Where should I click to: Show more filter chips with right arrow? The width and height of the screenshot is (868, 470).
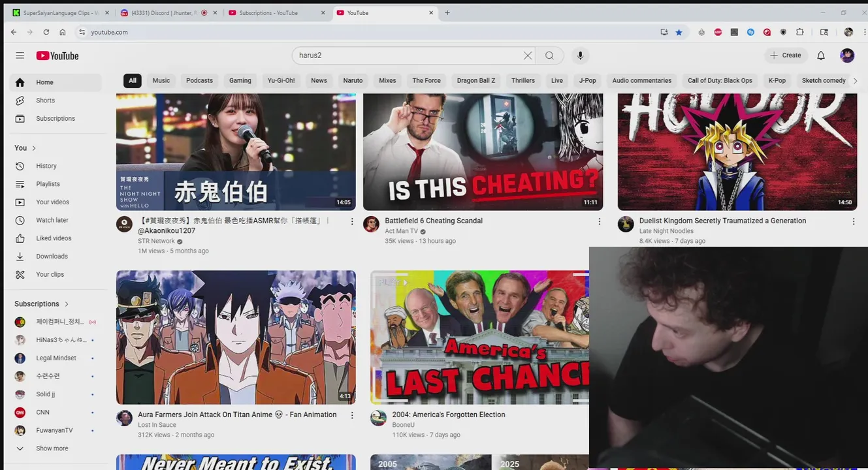click(856, 81)
